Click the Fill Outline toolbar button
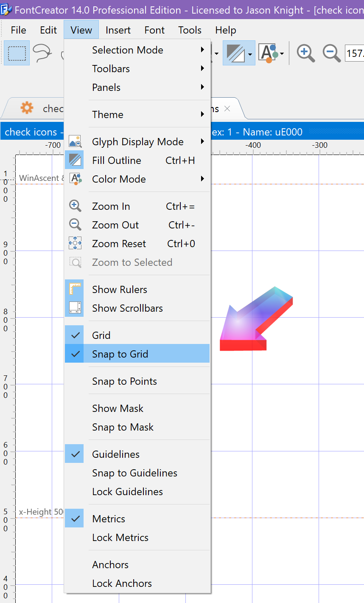Image resolution: width=364 pixels, height=603 pixels. click(235, 53)
